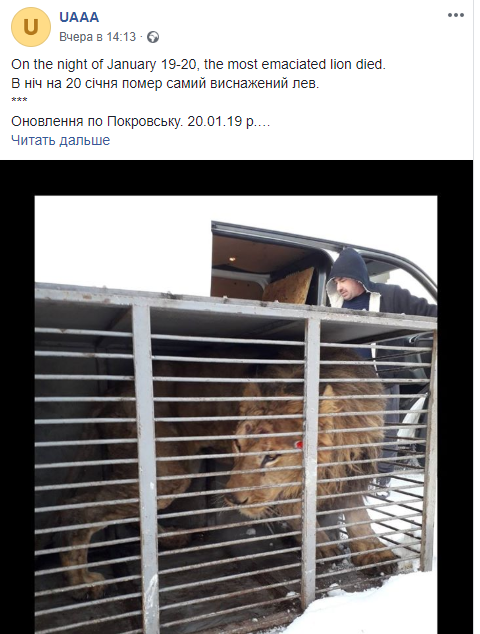Screen dimensions: 480x634
Task: Click the globe public privacy icon
Action: [x=153, y=37]
